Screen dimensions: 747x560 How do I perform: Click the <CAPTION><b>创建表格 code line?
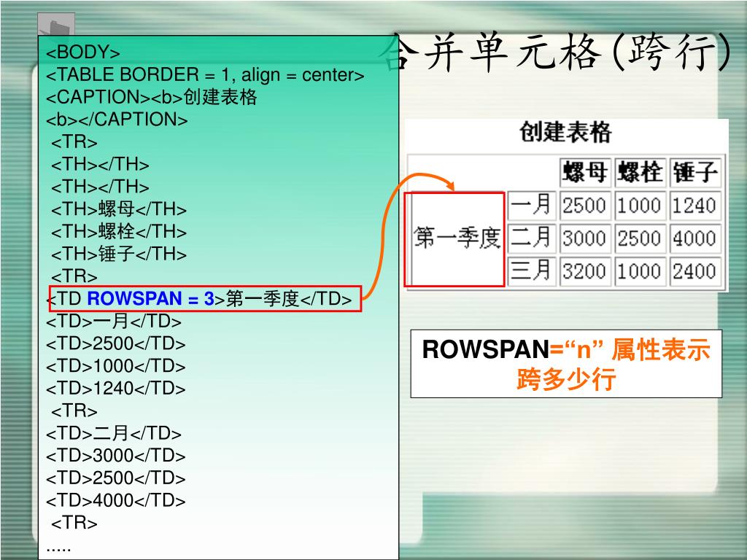click(x=152, y=97)
